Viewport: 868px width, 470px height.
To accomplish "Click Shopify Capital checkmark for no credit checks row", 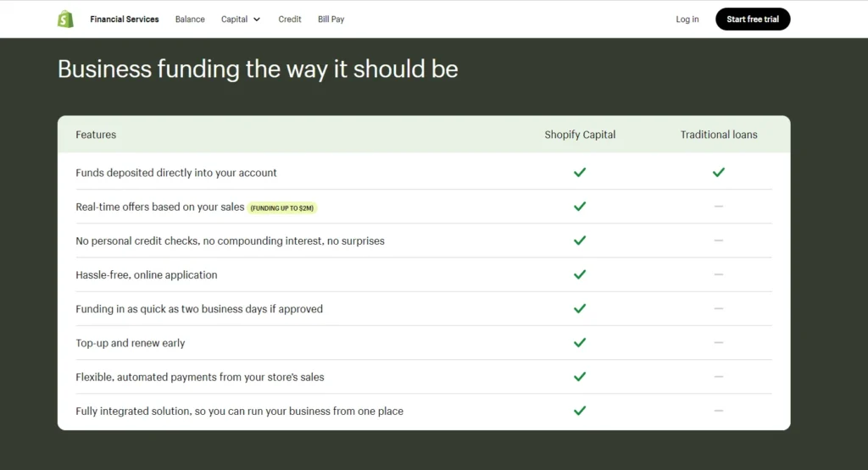I will [x=580, y=241].
